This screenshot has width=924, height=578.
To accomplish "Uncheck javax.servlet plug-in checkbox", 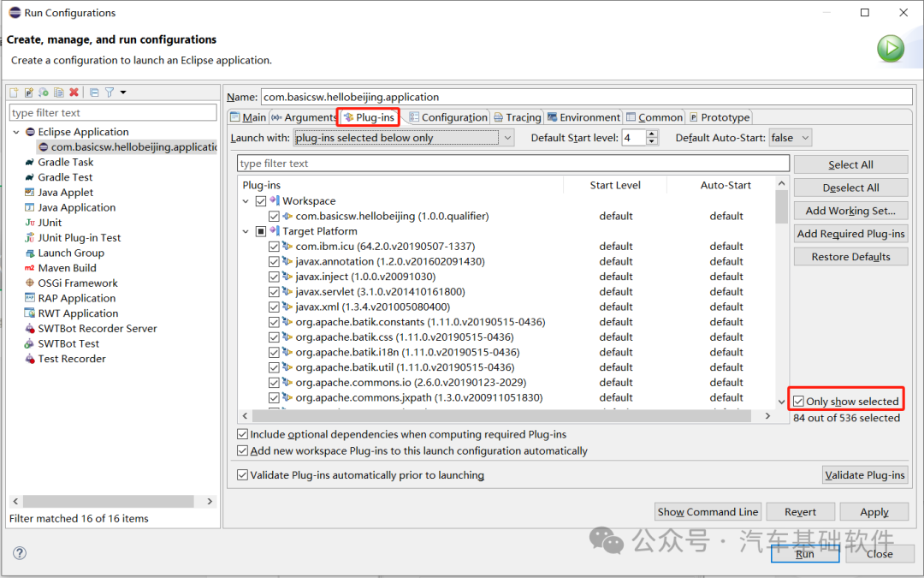I will [x=274, y=291].
